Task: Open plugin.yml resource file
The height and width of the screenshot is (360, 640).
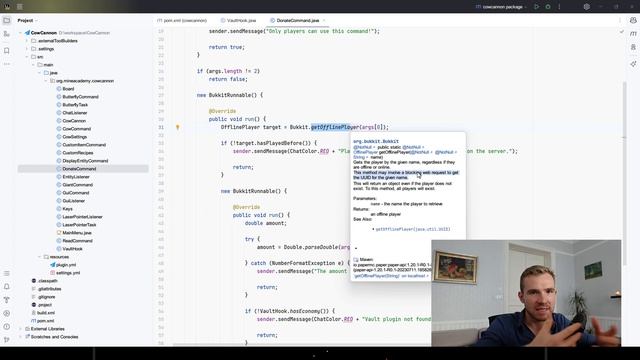Action: (x=66, y=265)
